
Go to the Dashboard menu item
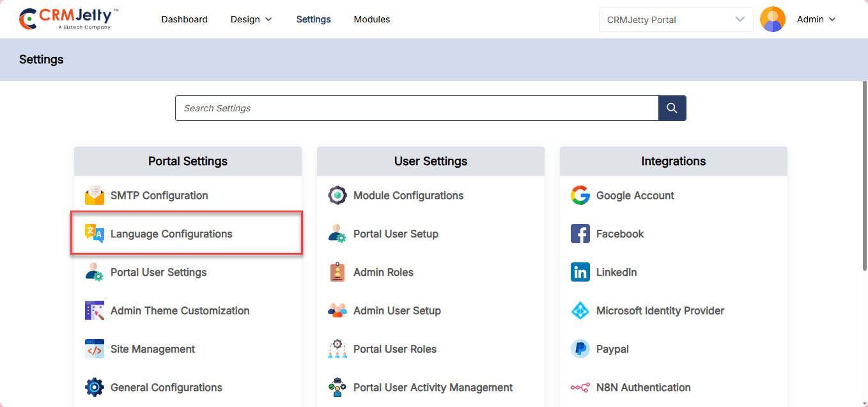(184, 19)
